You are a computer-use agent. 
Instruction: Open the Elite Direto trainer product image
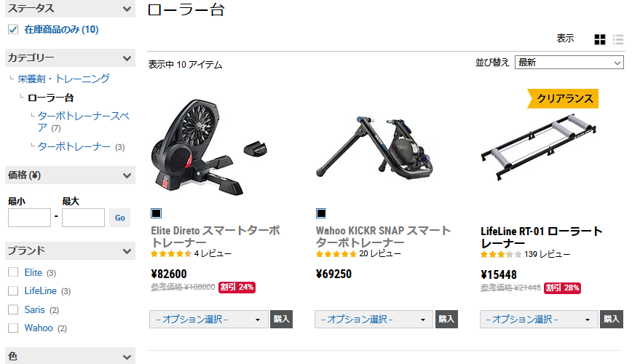pos(210,147)
